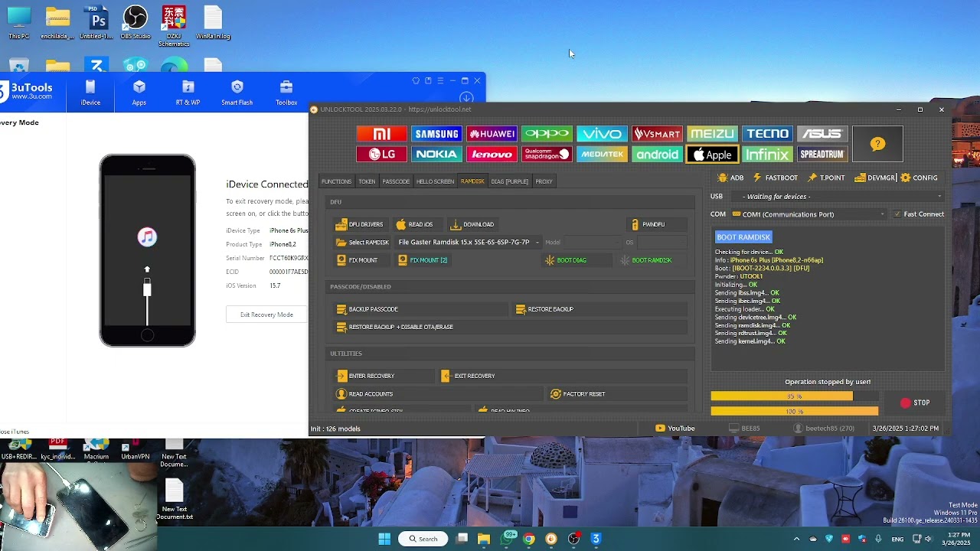Image resolution: width=980 pixels, height=551 pixels.
Task: Select the Qualcomm Snapdragon tile
Action: coord(547,154)
